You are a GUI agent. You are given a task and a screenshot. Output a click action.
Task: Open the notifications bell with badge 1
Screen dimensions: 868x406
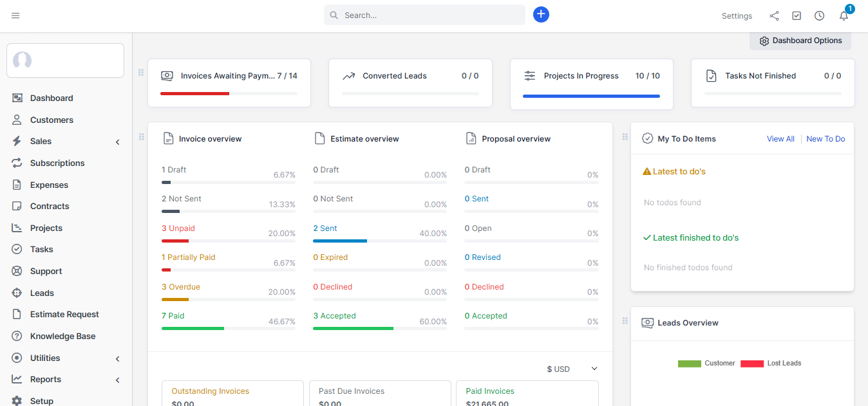[844, 15]
